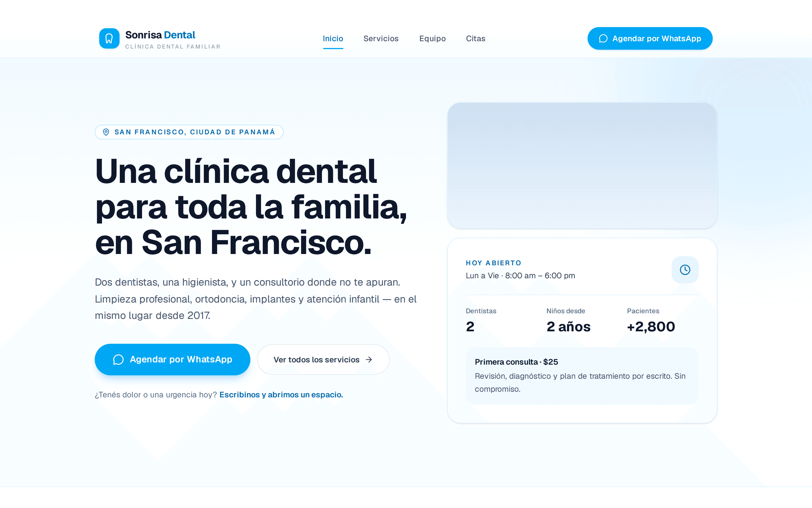Click the Sonrisa Dental brand name

[x=160, y=35]
